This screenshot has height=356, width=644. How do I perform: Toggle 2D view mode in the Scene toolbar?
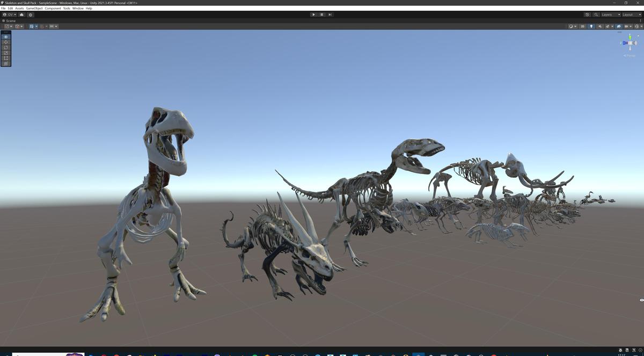[583, 26]
